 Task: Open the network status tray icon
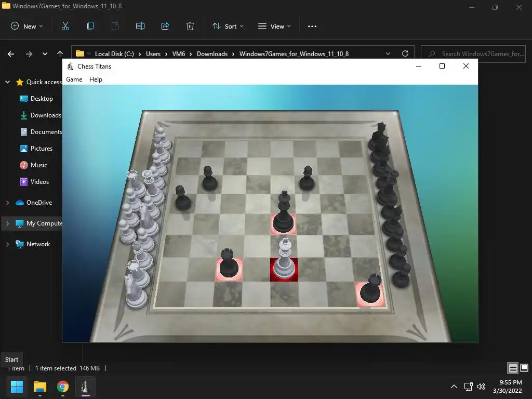point(469,387)
